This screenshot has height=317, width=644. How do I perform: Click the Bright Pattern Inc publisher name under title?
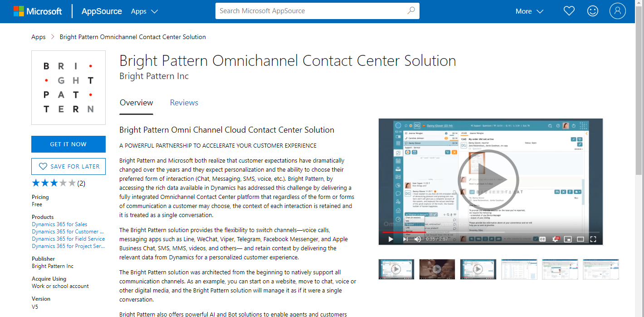click(154, 76)
